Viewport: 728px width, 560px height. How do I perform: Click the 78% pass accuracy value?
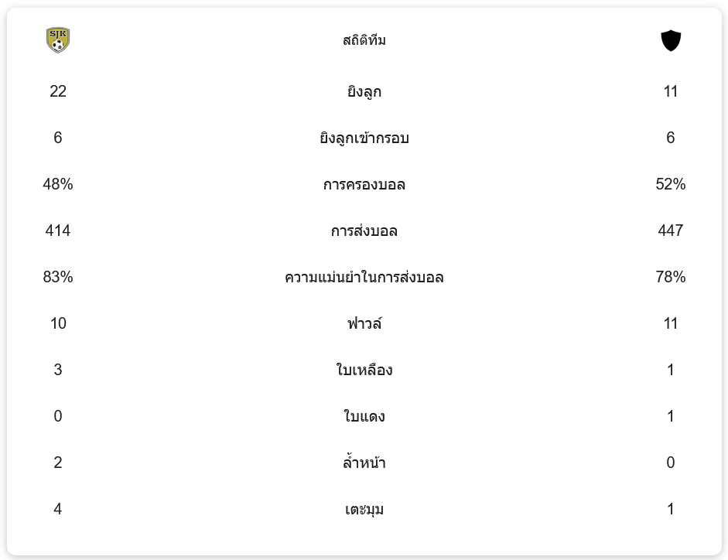coord(671,277)
